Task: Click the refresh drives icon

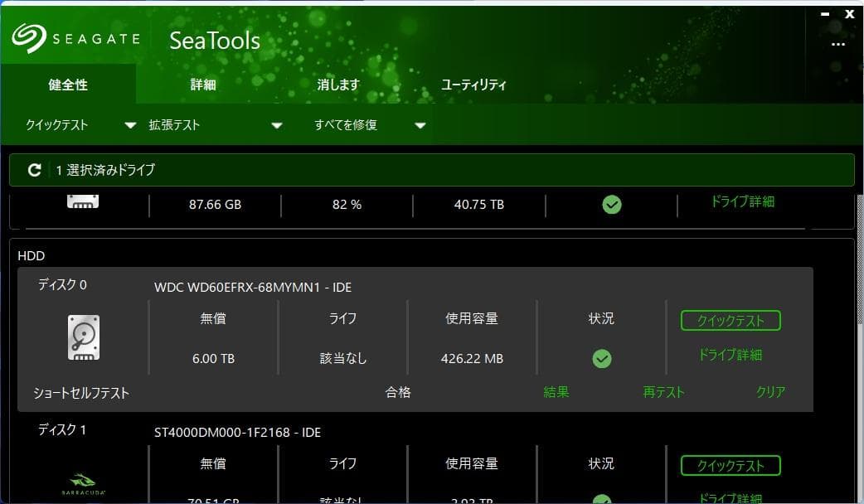Action: point(33,170)
